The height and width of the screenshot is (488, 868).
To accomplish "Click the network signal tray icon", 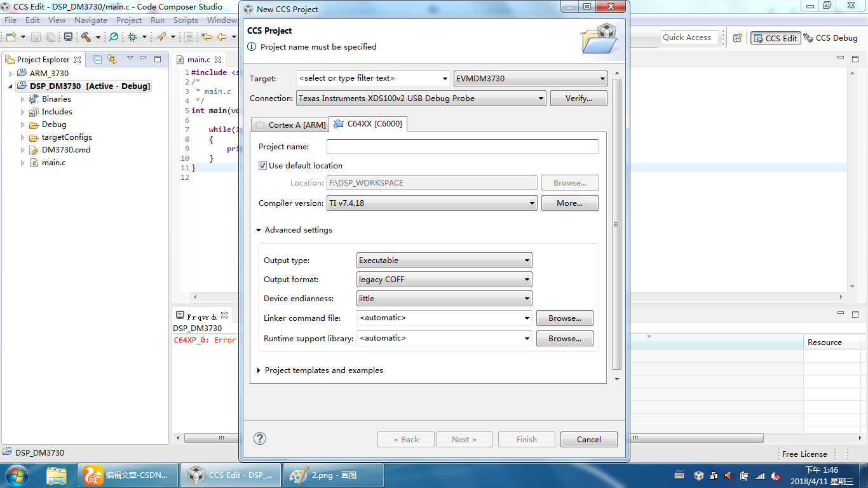I will (760, 475).
